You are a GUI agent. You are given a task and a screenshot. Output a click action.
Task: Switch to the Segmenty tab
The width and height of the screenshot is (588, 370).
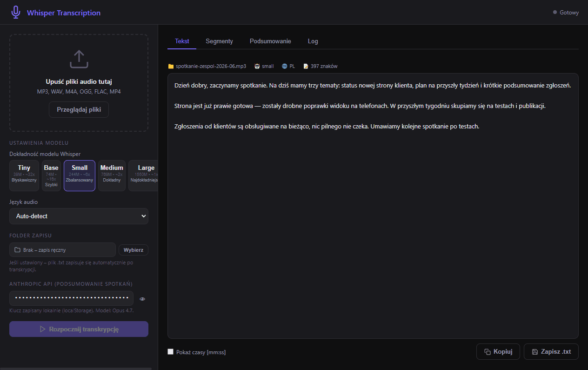(219, 41)
